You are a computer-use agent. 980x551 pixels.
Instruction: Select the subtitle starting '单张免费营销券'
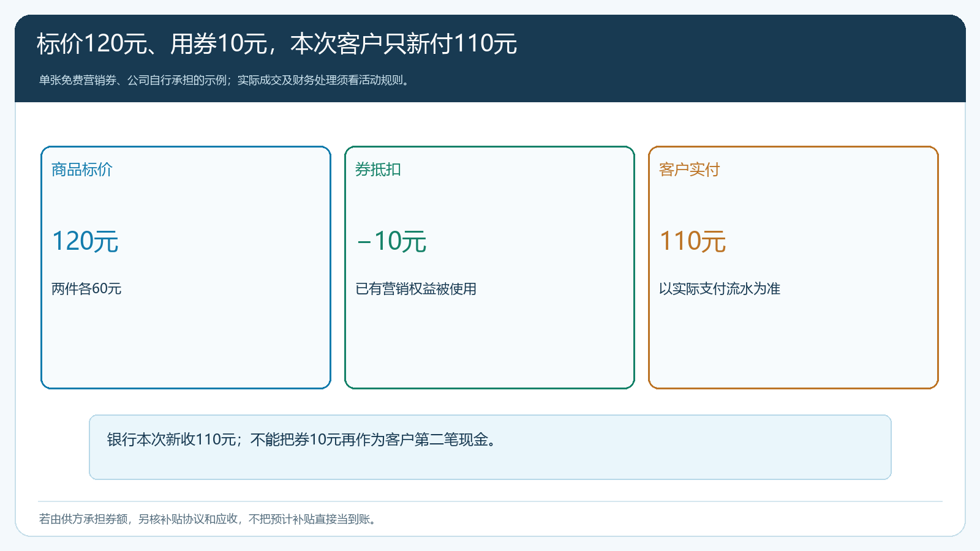[x=225, y=80]
